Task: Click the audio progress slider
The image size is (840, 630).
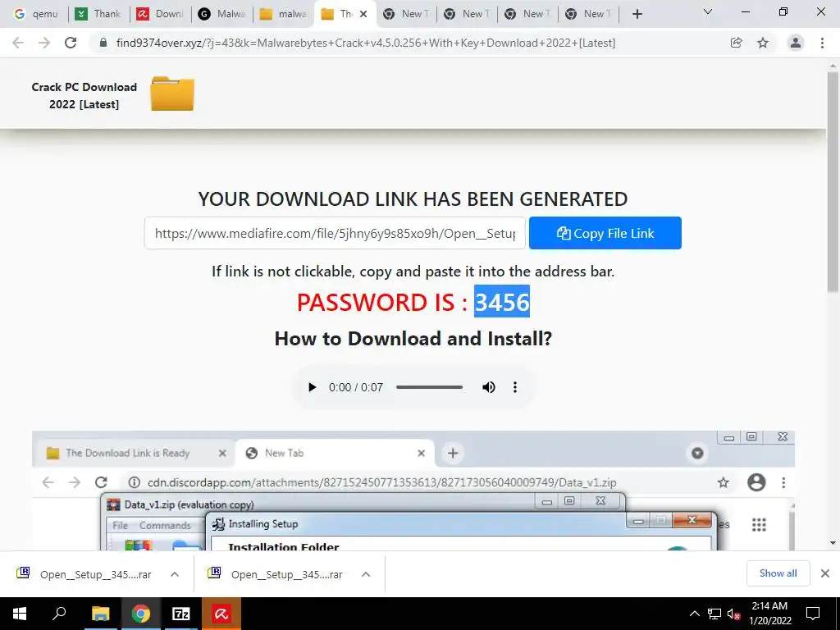Action: pyautogui.click(x=429, y=387)
